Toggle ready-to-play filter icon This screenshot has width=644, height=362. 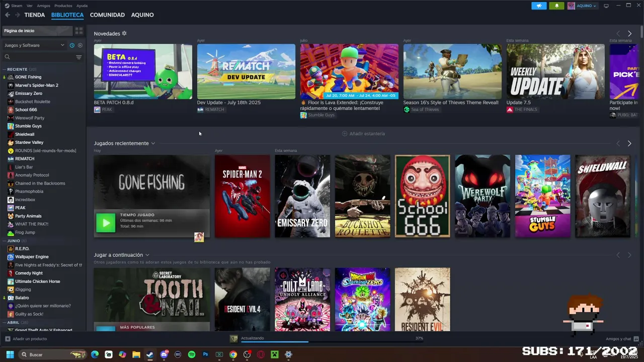point(80,45)
